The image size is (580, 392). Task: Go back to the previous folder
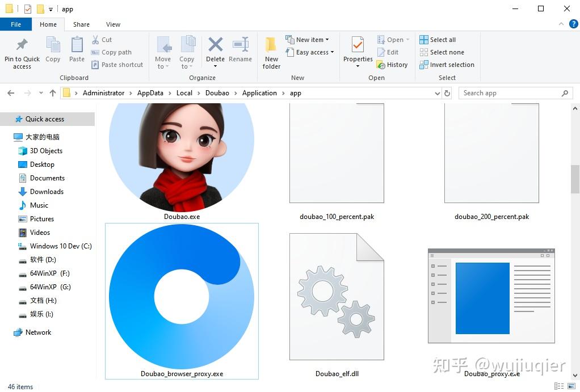[x=11, y=93]
